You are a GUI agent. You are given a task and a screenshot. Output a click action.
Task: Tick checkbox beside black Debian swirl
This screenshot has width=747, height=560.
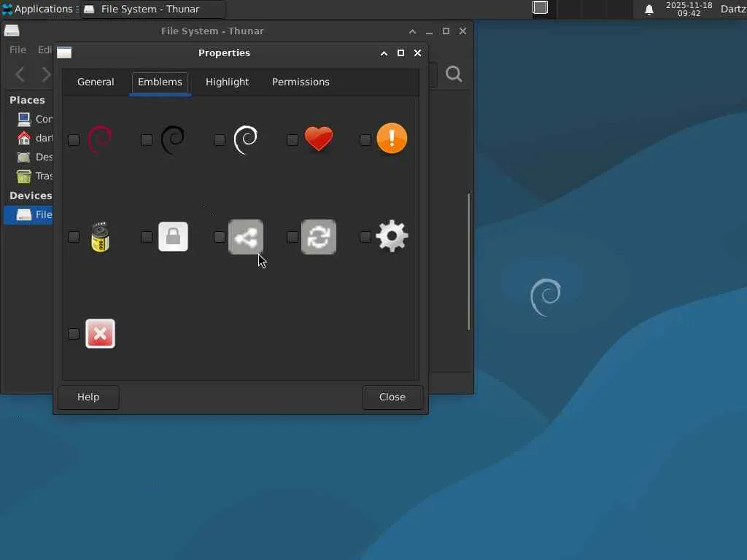coord(147,140)
